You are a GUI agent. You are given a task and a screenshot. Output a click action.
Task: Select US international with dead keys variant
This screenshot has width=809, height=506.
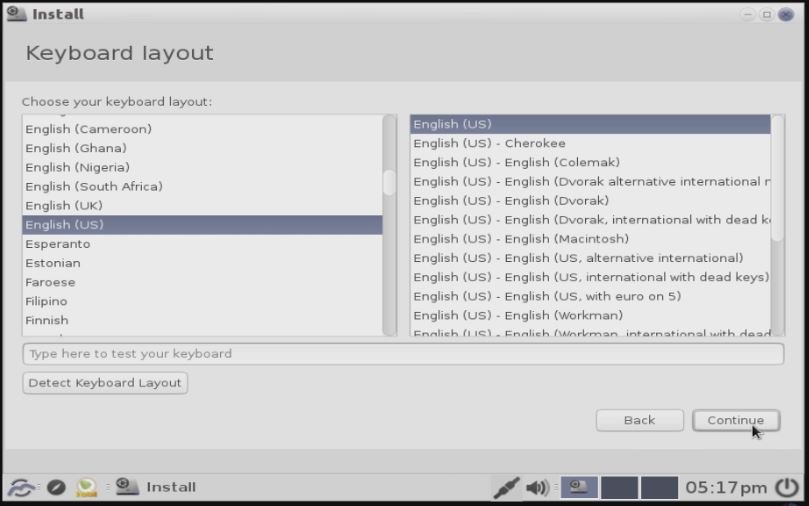click(590, 277)
